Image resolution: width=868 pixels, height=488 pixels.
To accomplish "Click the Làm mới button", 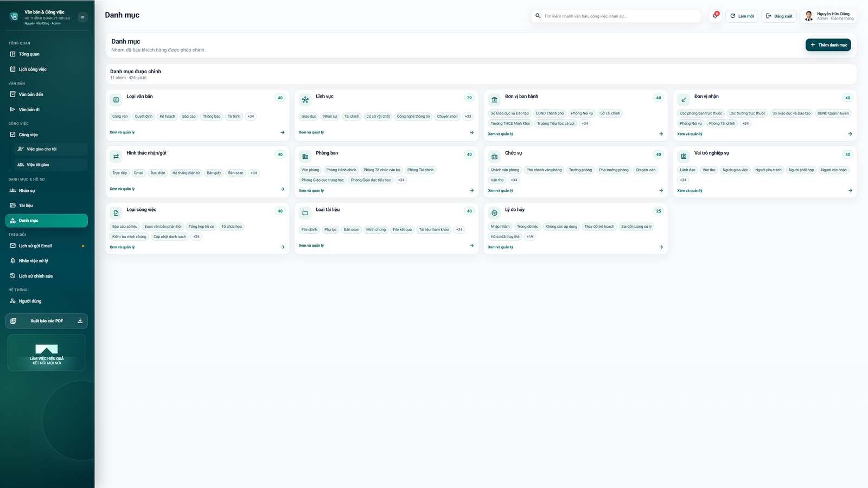I will pos(742,16).
